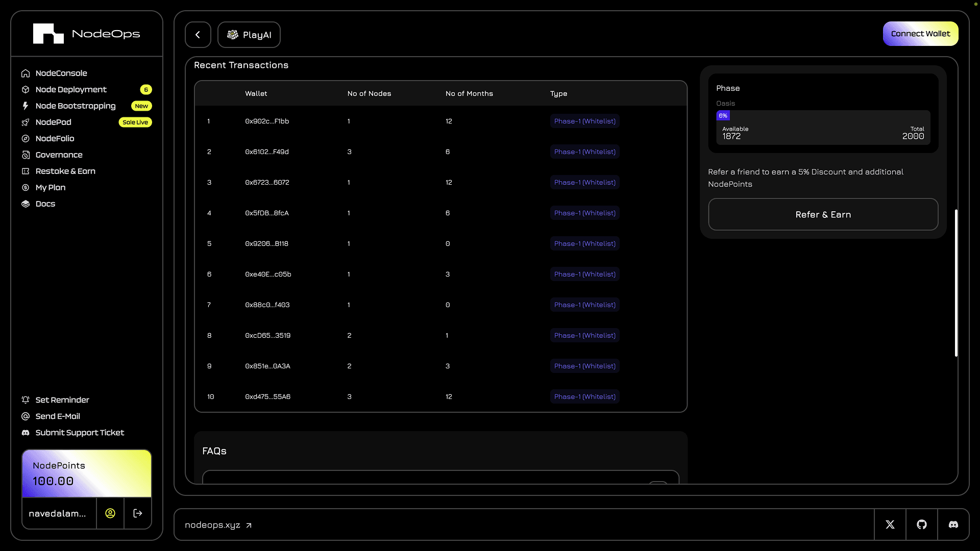Click the navedalam... username
980x551 pixels.
pyautogui.click(x=57, y=513)
